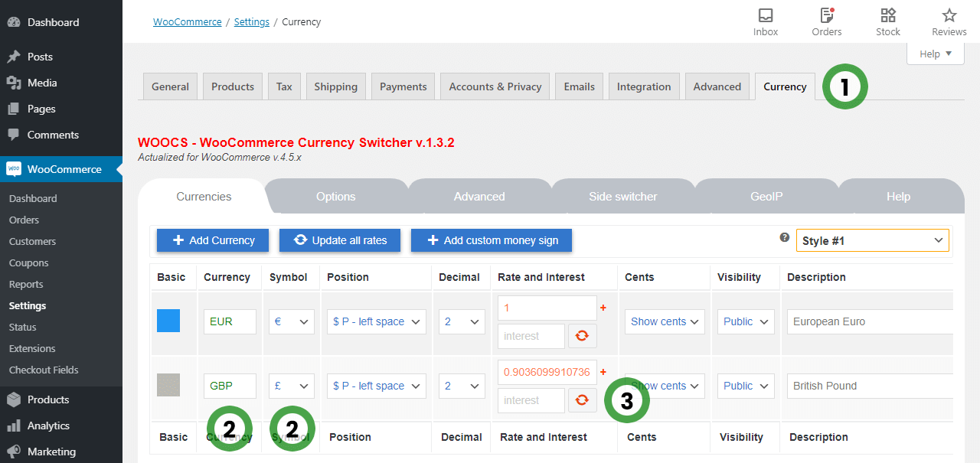Switch to the Advanced settings tab
The height and width of the screenshot is (463, 980).
717,86
